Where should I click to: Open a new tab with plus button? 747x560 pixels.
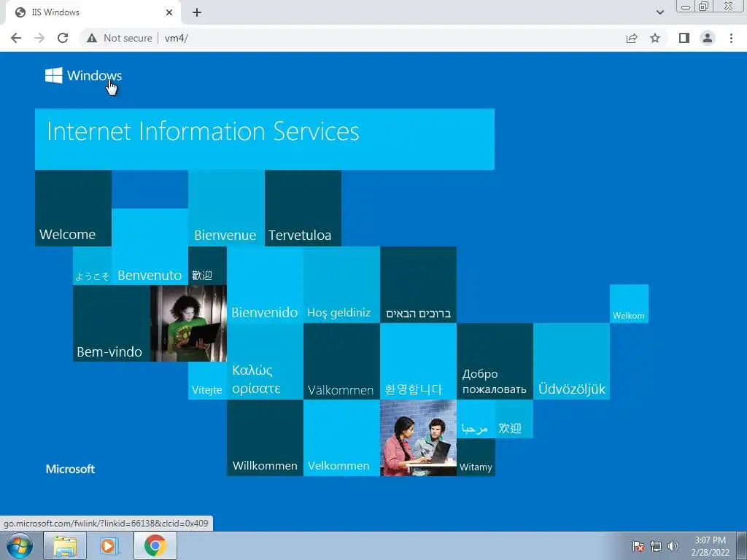click(197, 12)
